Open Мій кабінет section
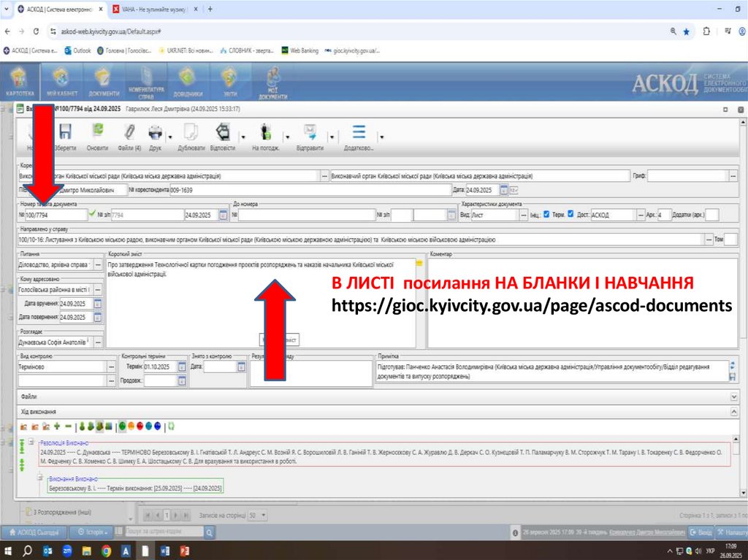The height and width of the screenshot is (560, 748). click(62, 82)
